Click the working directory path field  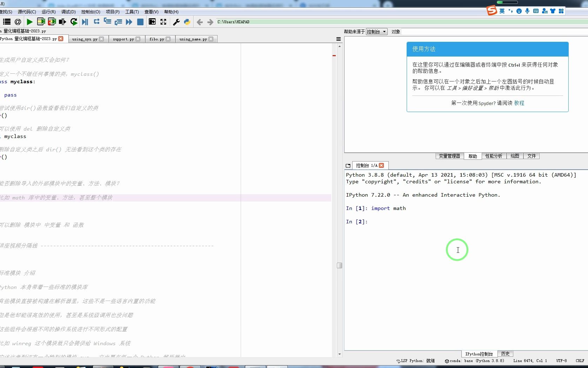402,22
